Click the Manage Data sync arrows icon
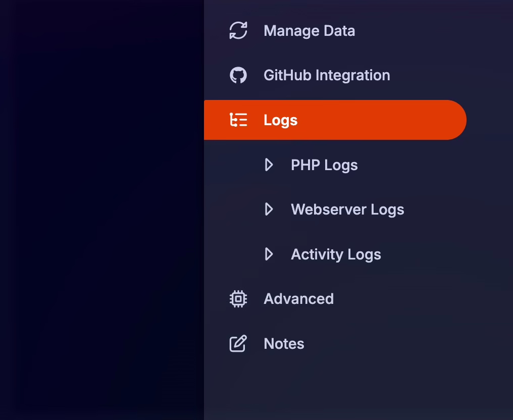513x420 pixels. pos(238,31)
